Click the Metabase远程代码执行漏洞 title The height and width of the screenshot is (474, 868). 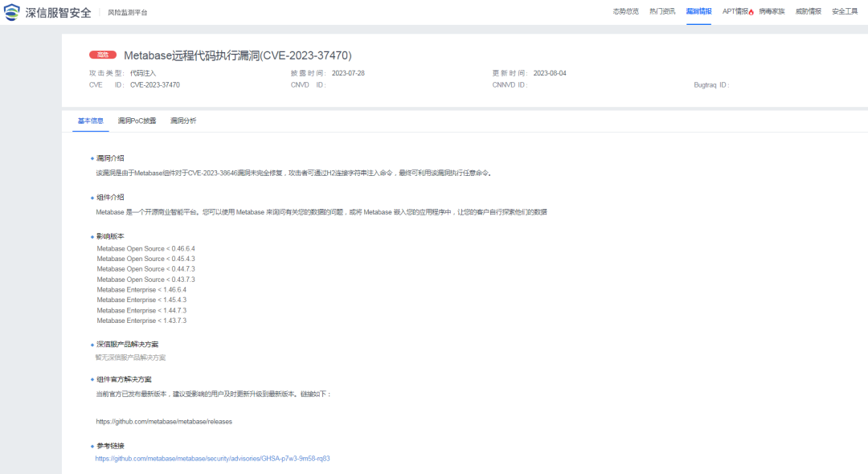click(x=237, y=55)
